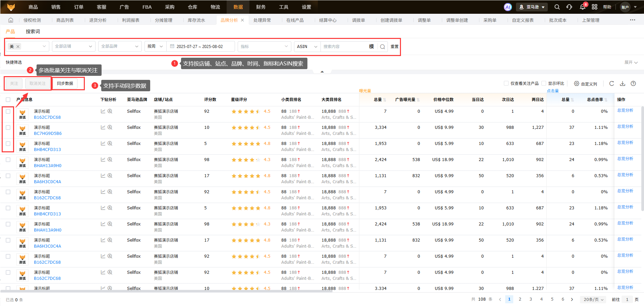Download table data via export icon
Screen dimensions: 644x306
click(x=623, y=84)
